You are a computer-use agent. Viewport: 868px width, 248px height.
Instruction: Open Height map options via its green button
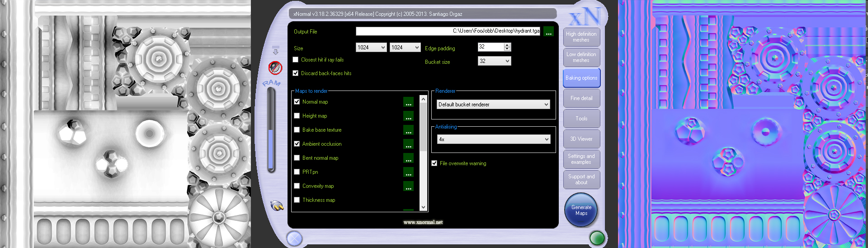tap(408, 116)
